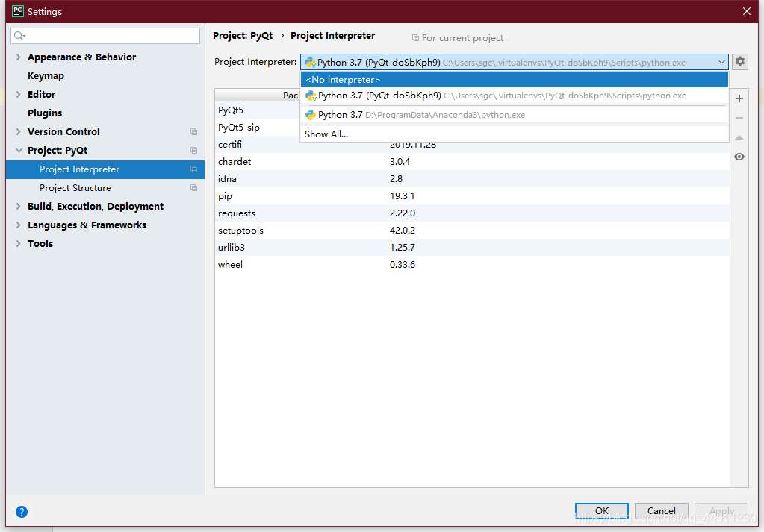
Task: Click the search magnifier icon in settings
Action: [19, 36]
